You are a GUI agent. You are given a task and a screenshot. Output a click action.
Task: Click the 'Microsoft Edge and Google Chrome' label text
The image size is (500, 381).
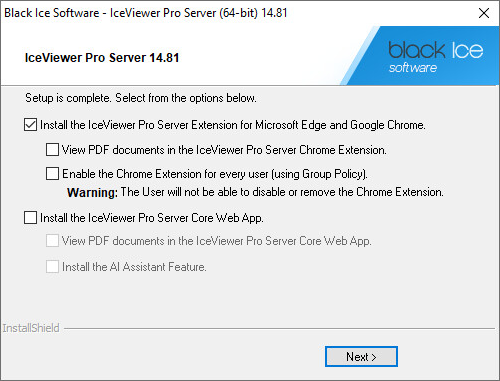click(340, 125)
